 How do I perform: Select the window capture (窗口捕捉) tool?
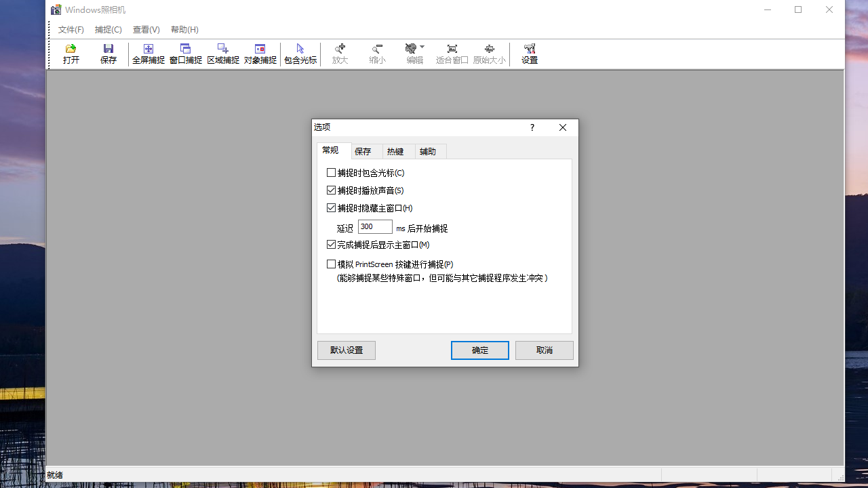pyautogui.click(x=185, y=54)
